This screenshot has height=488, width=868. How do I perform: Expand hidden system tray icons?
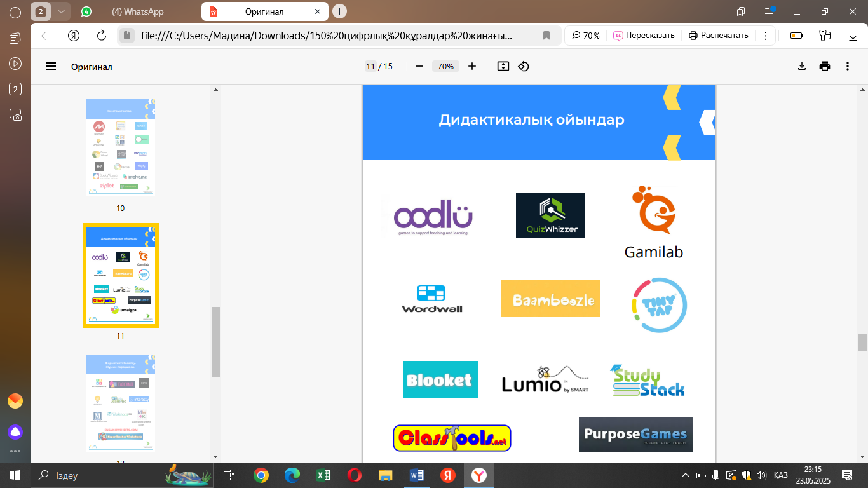[686, 475]
